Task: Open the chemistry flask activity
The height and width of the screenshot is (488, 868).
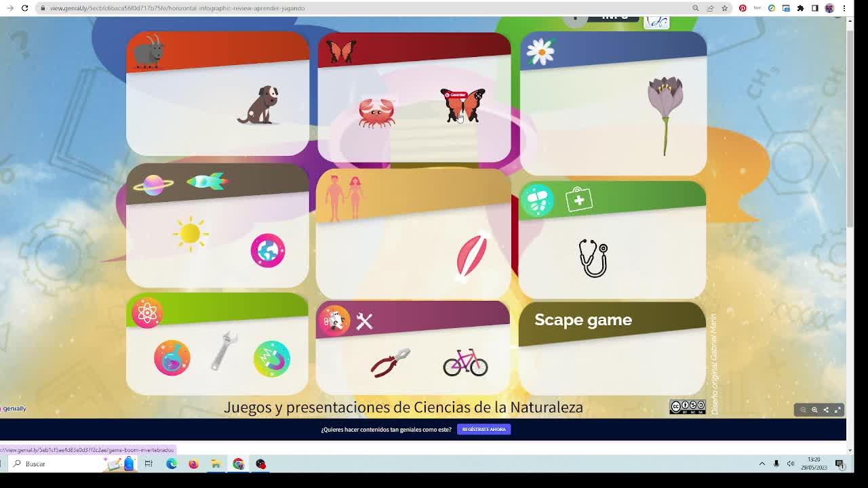Action: (172, 358)
